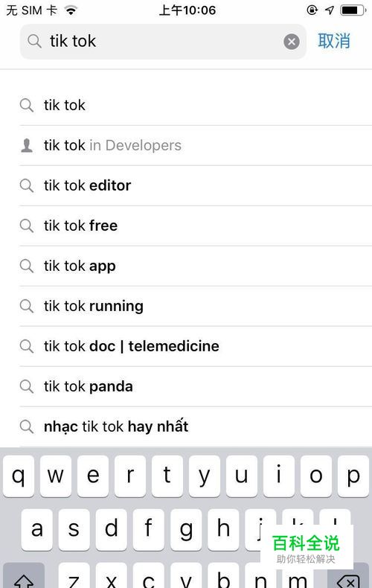Screen dimensions: 372x588
Task: Tap the person icon beside Developers suggestion
Action: (27, 145)
